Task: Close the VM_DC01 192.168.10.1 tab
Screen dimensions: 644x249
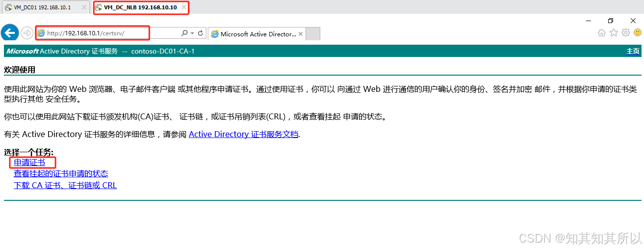Action: 84,7
